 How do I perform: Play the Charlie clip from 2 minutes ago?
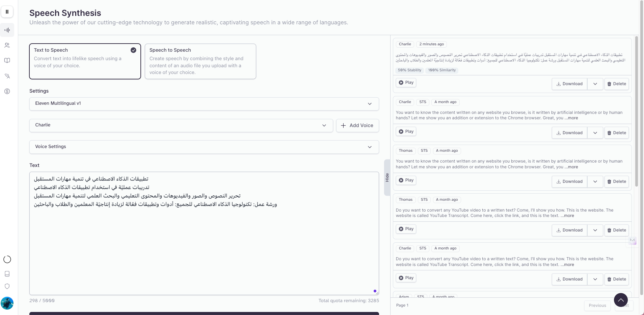(x=406, y=83)
